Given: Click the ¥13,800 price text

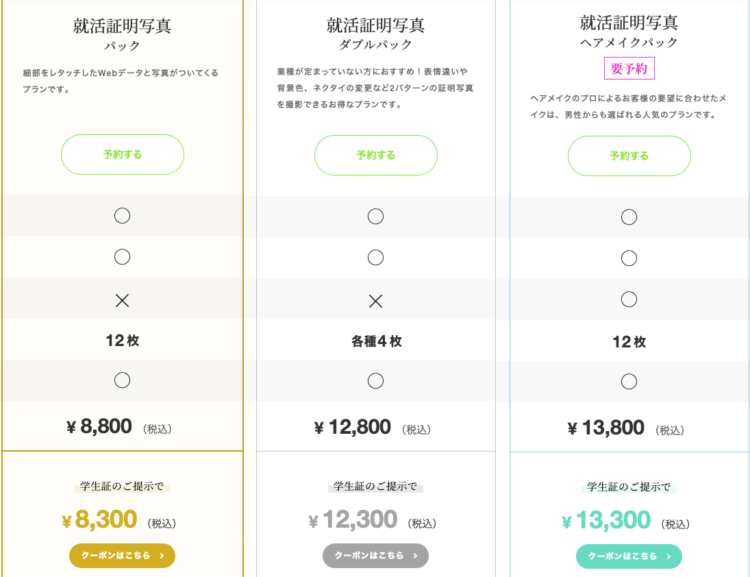Looking at the screenshot, I should click(606, 427).
